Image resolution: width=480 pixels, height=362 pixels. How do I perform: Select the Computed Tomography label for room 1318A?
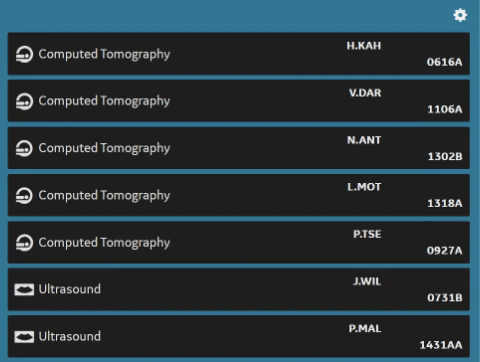coord(104,196)
